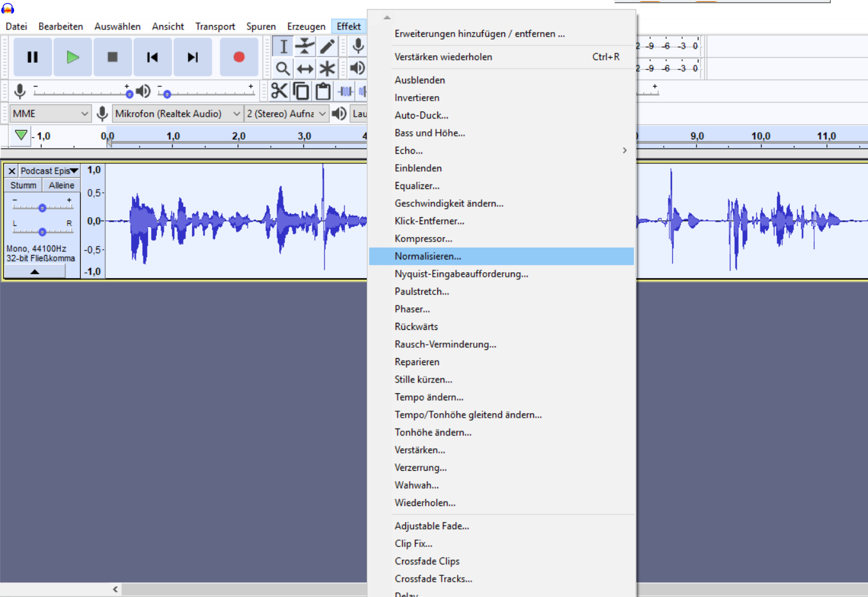Click the Cut scissors icon

point(279,91)
